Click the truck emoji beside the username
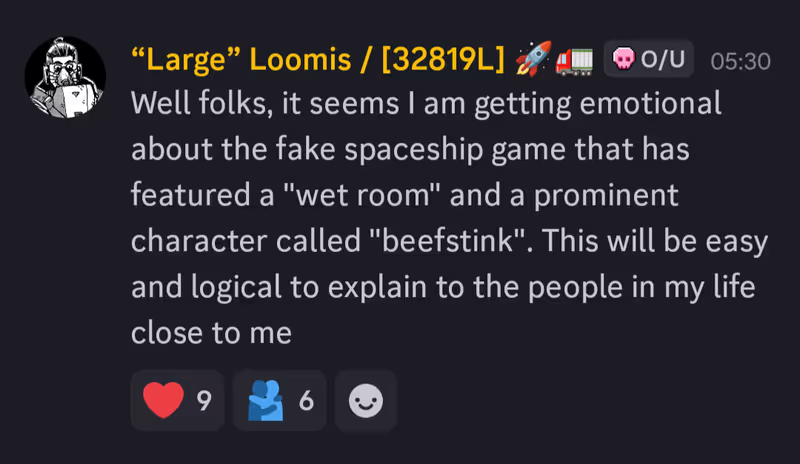 click(575, 60)
